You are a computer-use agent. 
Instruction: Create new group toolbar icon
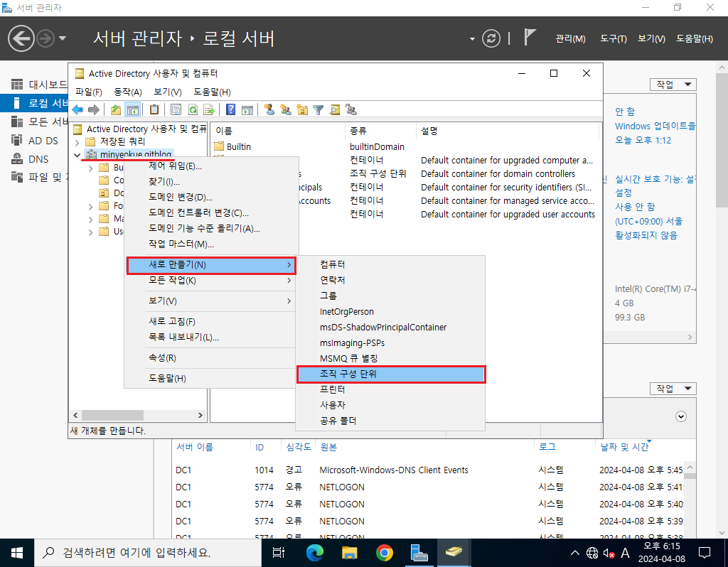pyautogui.click(x=286, y=110)
